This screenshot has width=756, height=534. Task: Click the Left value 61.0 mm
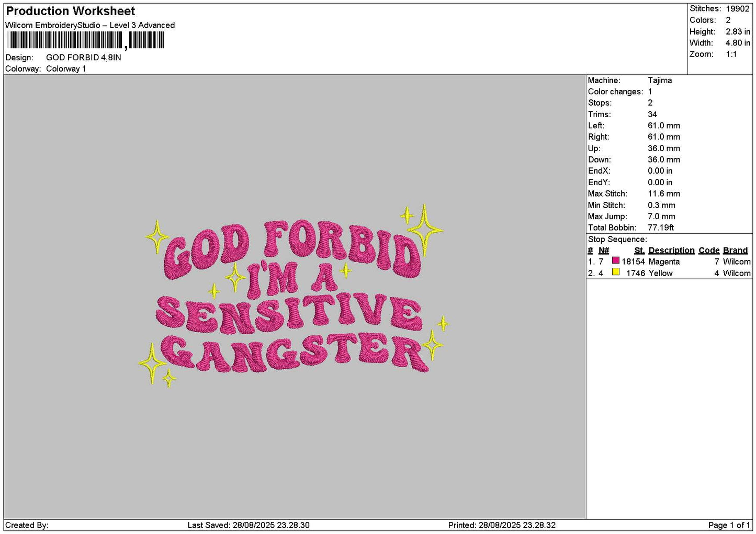point(664,126)
